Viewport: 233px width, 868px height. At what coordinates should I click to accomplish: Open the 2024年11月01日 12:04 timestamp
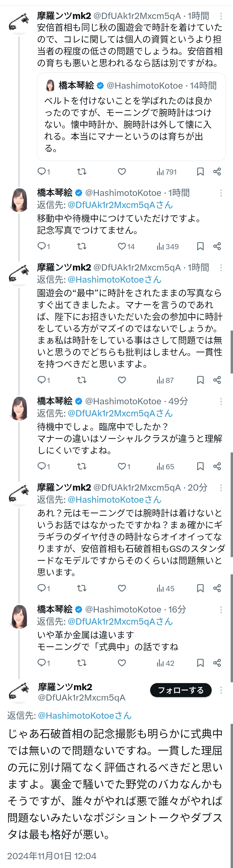coord(52,855)
